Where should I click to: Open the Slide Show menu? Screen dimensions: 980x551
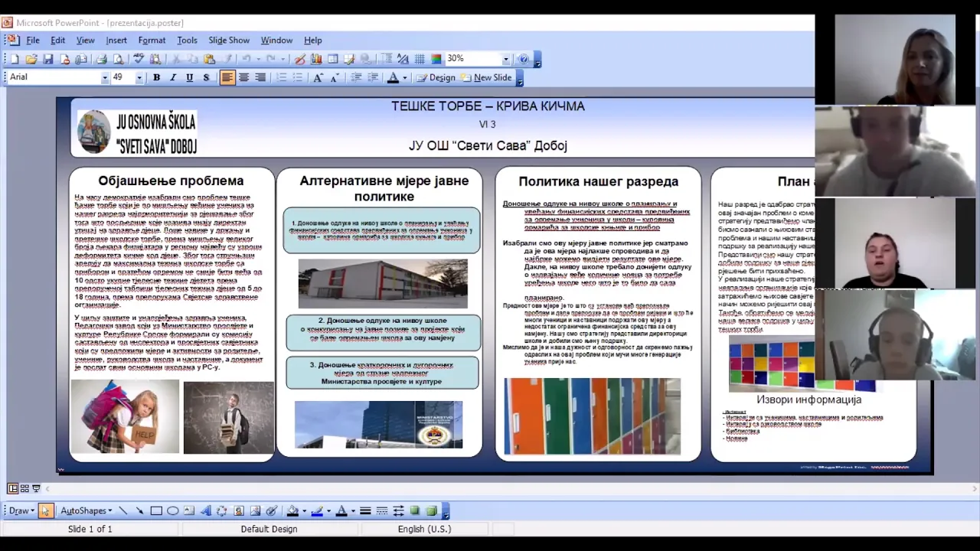pyautogui.click(x=229, y=40)
